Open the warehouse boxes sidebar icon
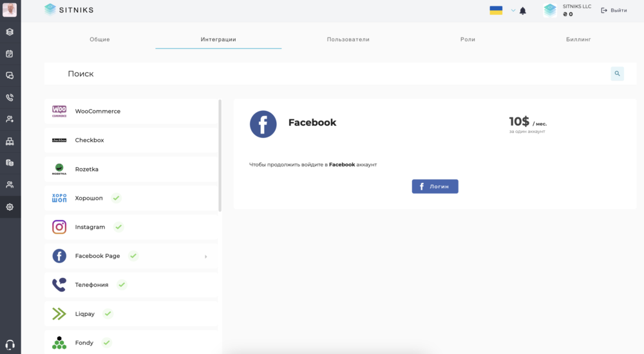The width and height of the screenshot is (644, 354). tap(10, 141)
